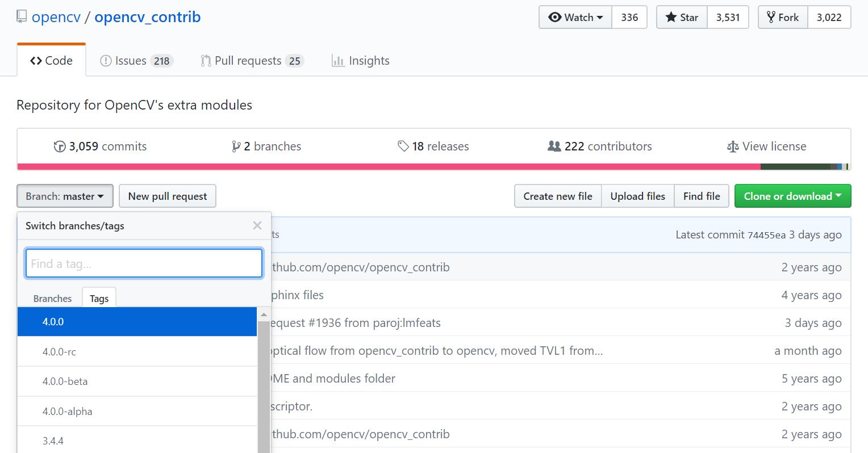
Task: Click the 336 watchers count
Action: pyautogui.click(x=629, y=17)
